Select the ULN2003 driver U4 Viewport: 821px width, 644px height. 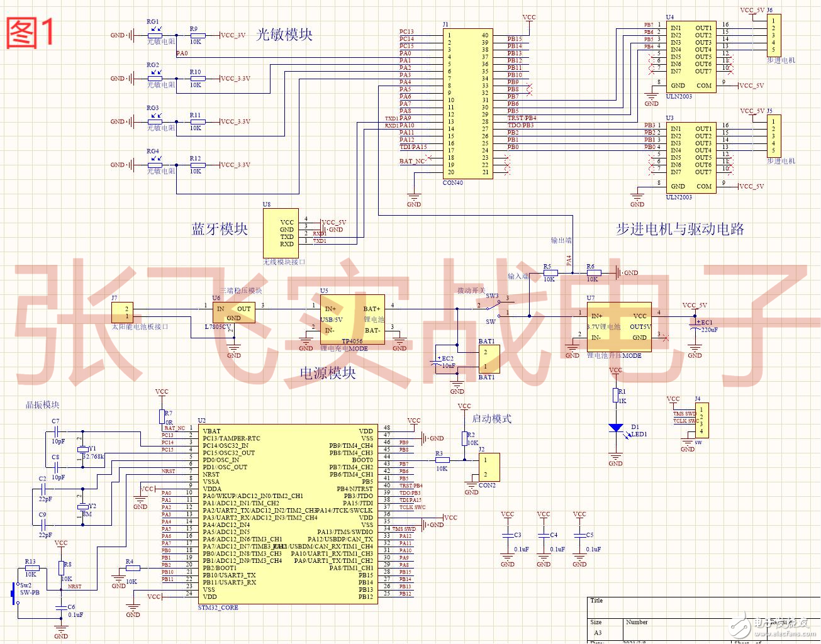[x=691, y=57]
